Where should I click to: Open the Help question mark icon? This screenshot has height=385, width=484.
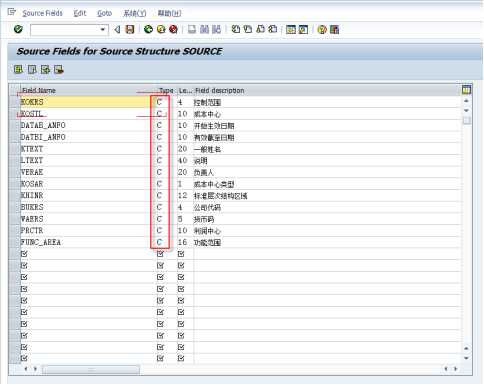[x=322, y=29]
